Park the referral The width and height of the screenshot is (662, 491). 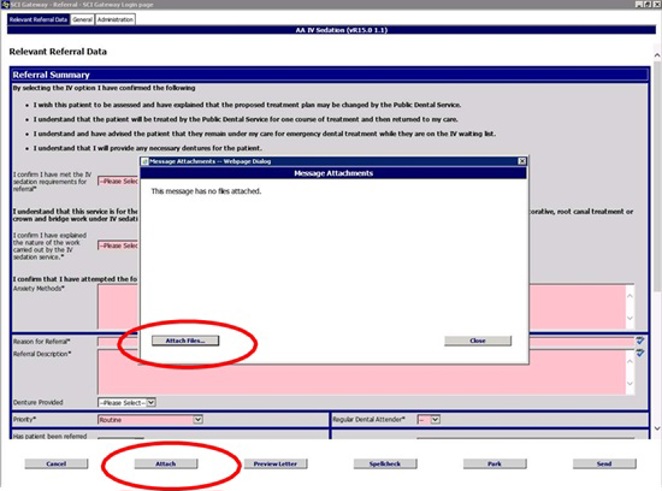[x=495, y=464]
